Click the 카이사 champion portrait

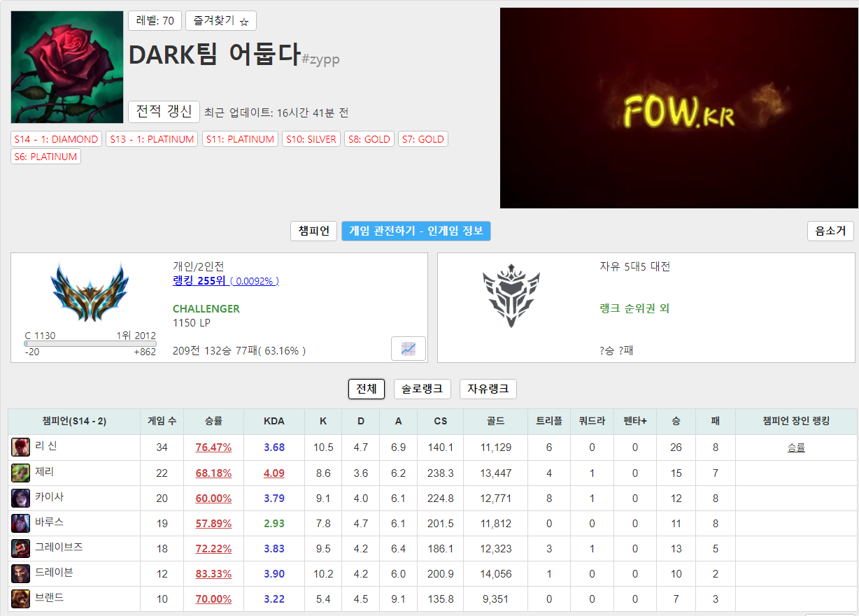tap(21, 498)
